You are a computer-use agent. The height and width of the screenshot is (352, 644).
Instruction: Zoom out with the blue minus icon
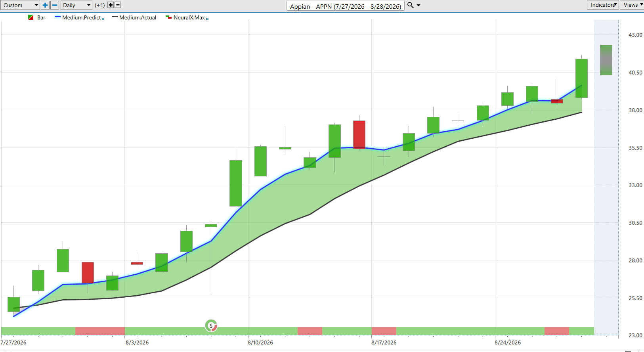[55, 5]
